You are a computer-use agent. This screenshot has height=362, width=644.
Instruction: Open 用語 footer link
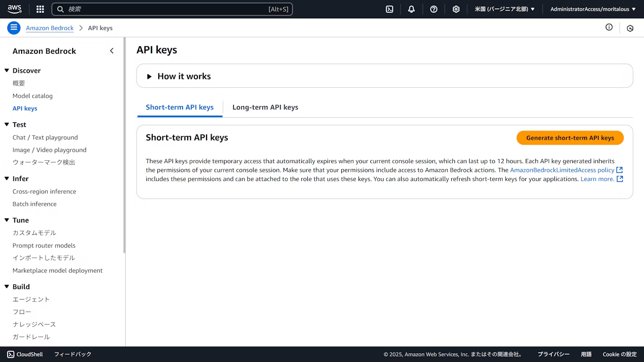tap(586, 354)
